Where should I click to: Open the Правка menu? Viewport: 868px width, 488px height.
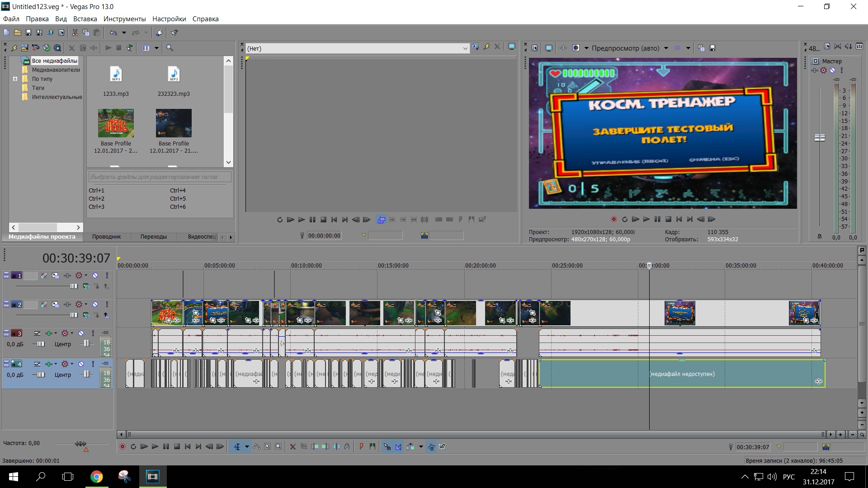[37, 19]
